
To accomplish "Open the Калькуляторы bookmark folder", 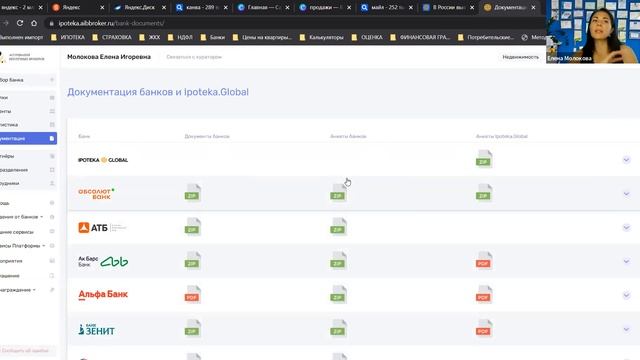I will coord(322,37).
